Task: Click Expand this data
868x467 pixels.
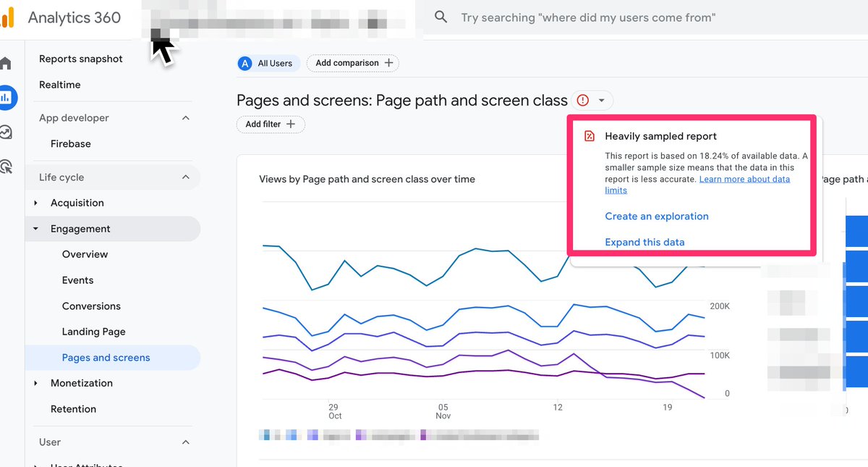Action: [x=644, y=242]
